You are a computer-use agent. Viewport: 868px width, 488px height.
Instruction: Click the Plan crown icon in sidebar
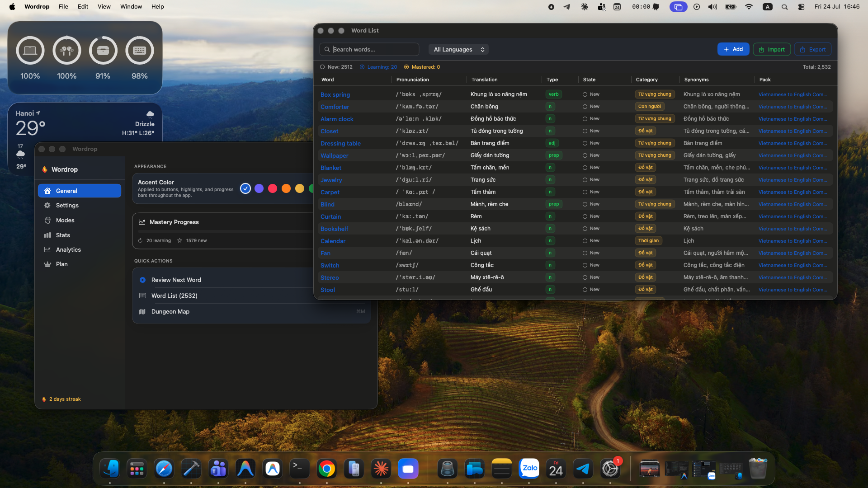[x=47, y=264]
